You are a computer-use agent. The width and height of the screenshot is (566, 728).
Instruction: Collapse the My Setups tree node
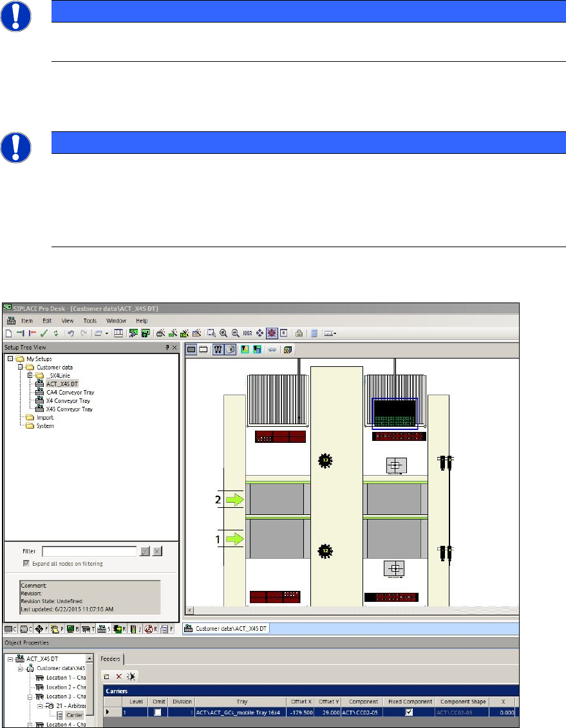pyautogui.click(x=10, y=359)
